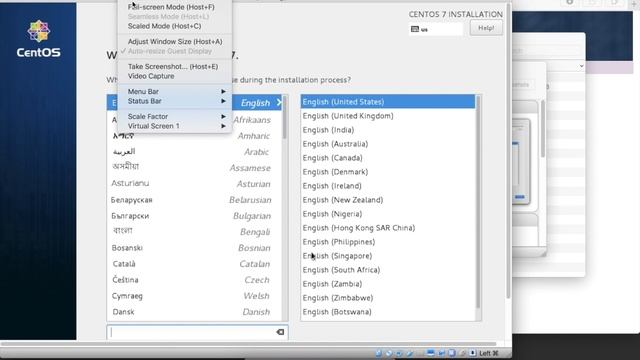Select Catalan language
This screenshot has height=360, width=640.
(195, 264)
